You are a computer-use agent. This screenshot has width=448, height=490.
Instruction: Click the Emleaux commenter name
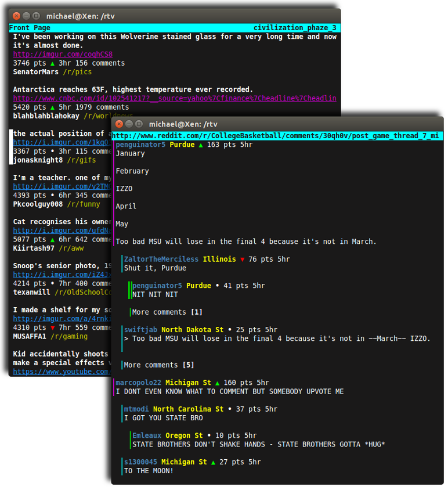(x=146, y=435)
